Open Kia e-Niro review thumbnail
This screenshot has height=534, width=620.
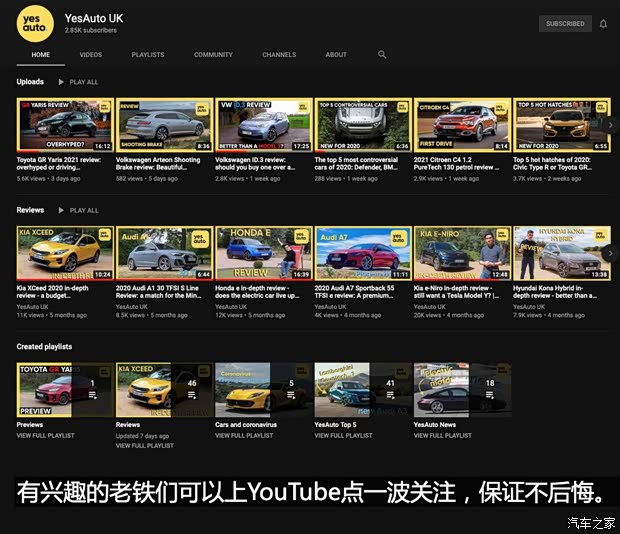point(462,253)
